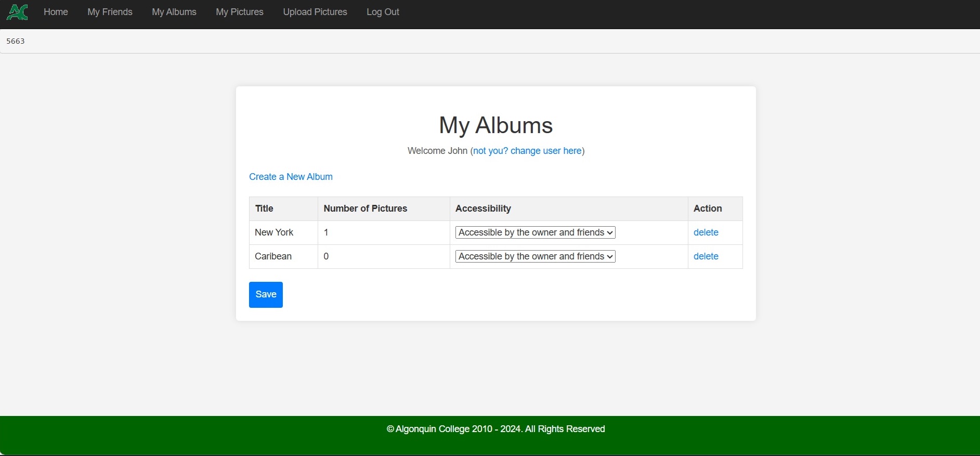Screen dimensions: 980x456
Task: Select the New York title cell
Action: 274,232
